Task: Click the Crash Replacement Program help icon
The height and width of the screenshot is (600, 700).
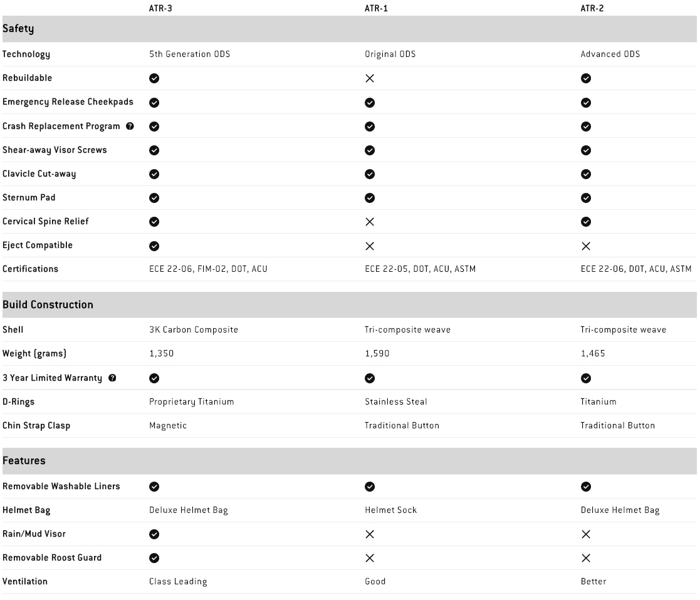Action: point(130,126)
